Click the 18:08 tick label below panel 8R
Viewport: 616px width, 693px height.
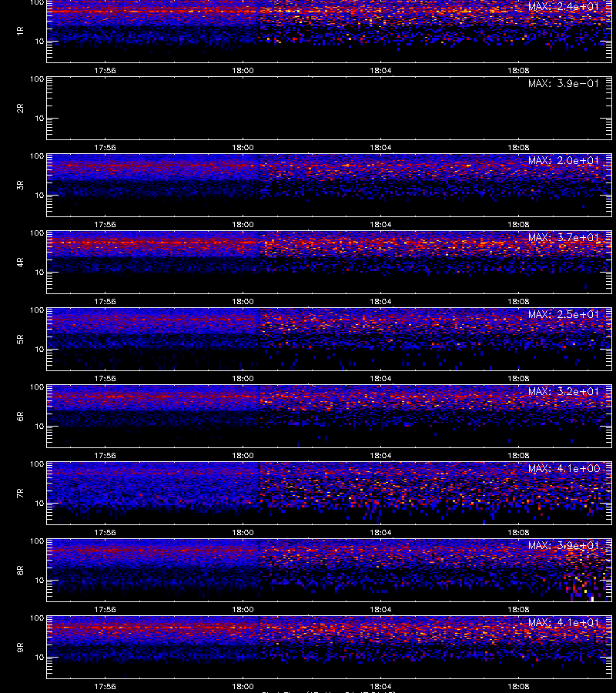point(518,610)
